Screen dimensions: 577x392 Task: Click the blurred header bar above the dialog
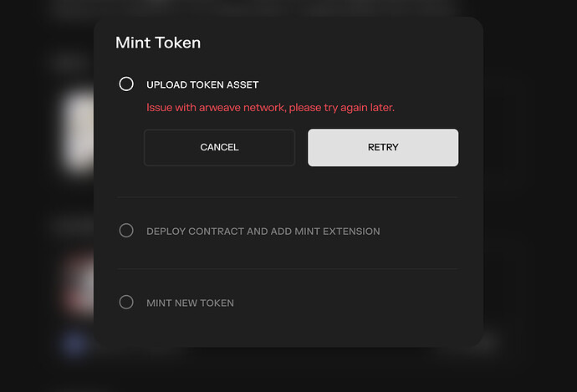point(251,8)
